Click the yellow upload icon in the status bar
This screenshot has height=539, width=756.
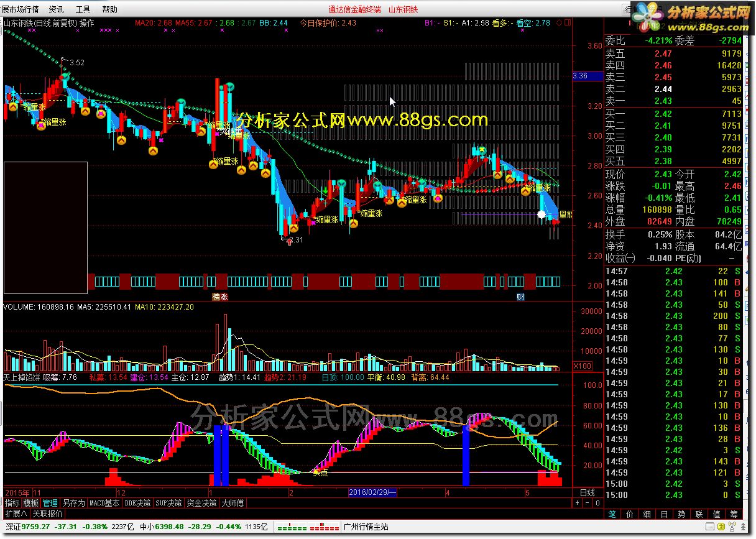[x=721, y=527]
